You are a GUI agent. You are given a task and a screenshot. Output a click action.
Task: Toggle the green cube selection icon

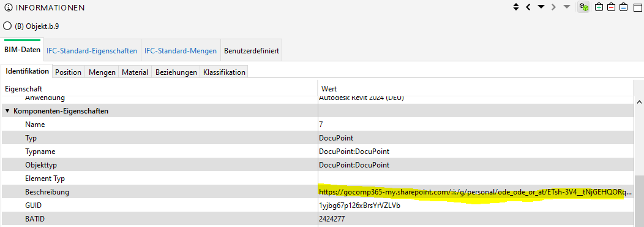(x=583, y=7)
